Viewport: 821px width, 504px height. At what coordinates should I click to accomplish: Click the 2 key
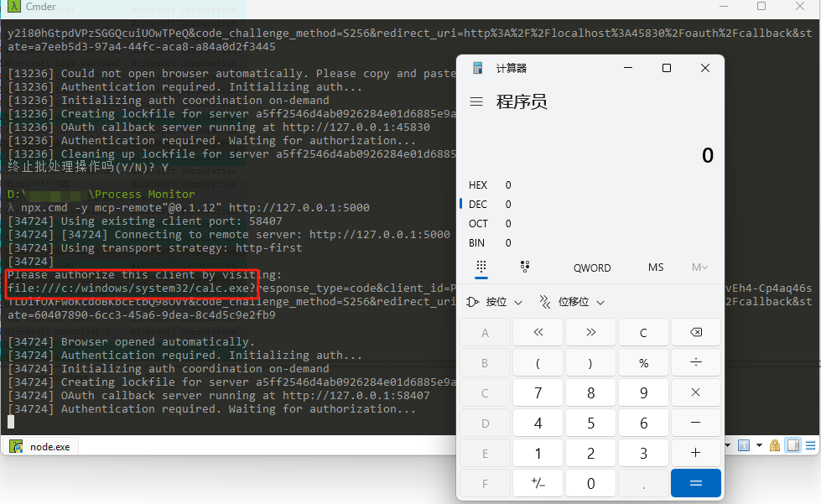point(590,453)
